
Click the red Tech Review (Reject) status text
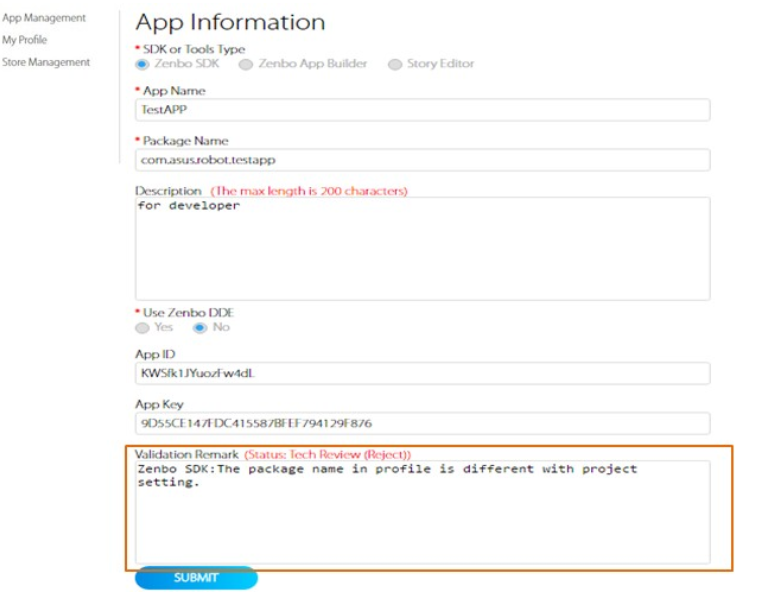point(328,454)
